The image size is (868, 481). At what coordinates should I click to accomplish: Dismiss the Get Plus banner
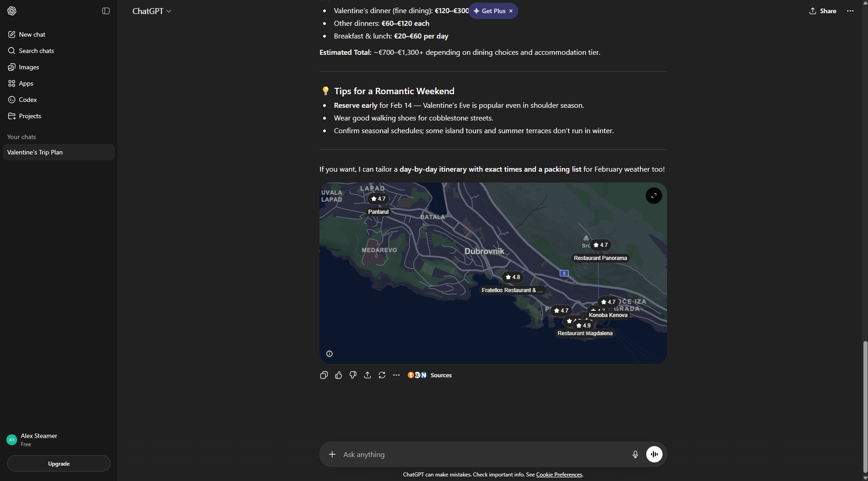click(511, 11)
